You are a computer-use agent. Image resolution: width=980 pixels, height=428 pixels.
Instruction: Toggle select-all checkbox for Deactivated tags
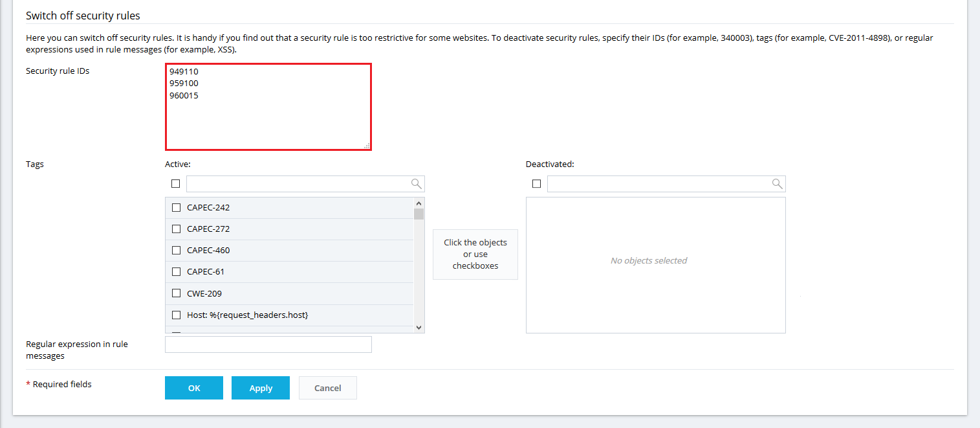coord(536,184)
